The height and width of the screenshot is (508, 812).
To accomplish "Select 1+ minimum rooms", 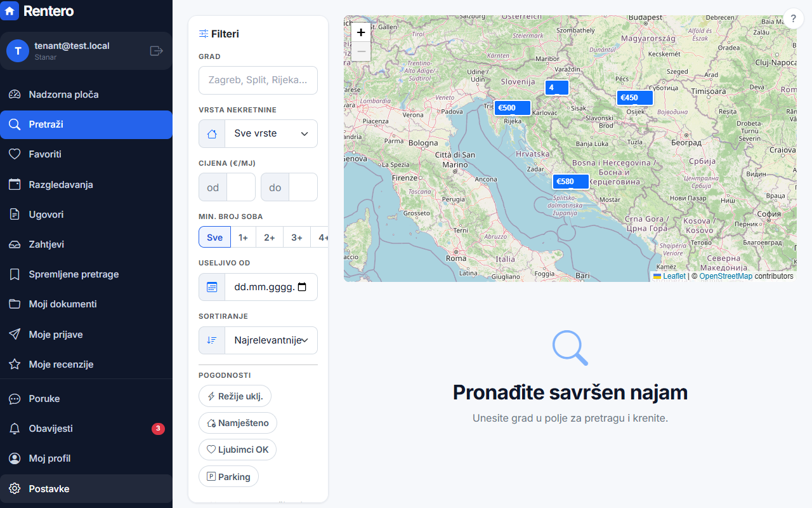I will point(243,237).
